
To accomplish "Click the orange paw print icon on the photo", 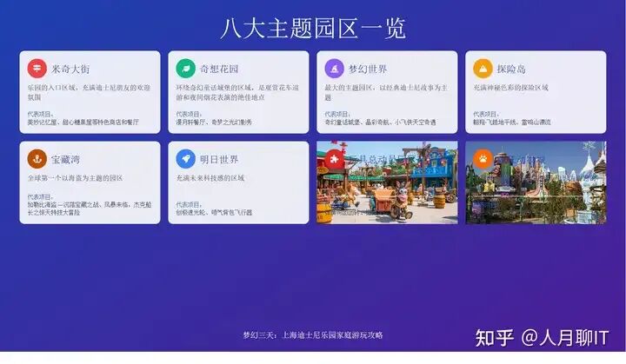I will point(483,159).
